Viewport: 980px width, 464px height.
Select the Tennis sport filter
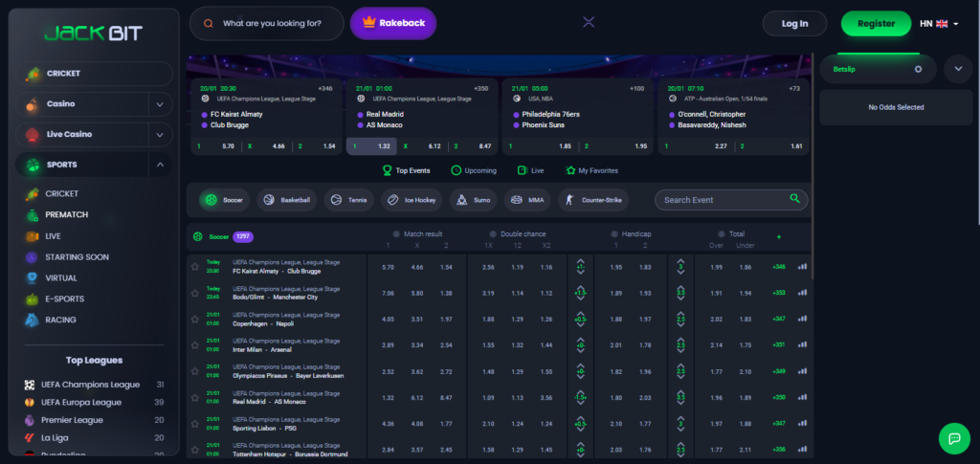(x=348, y=200)
